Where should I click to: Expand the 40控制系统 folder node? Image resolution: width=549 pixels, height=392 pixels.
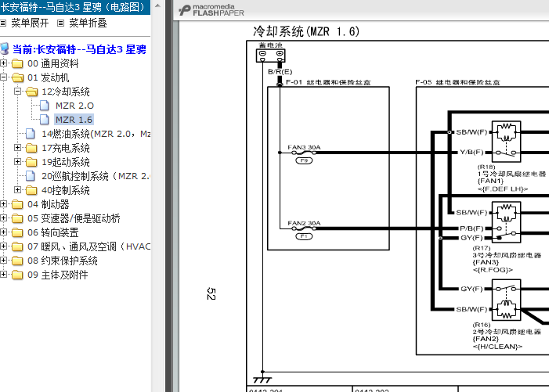(17, 190)
